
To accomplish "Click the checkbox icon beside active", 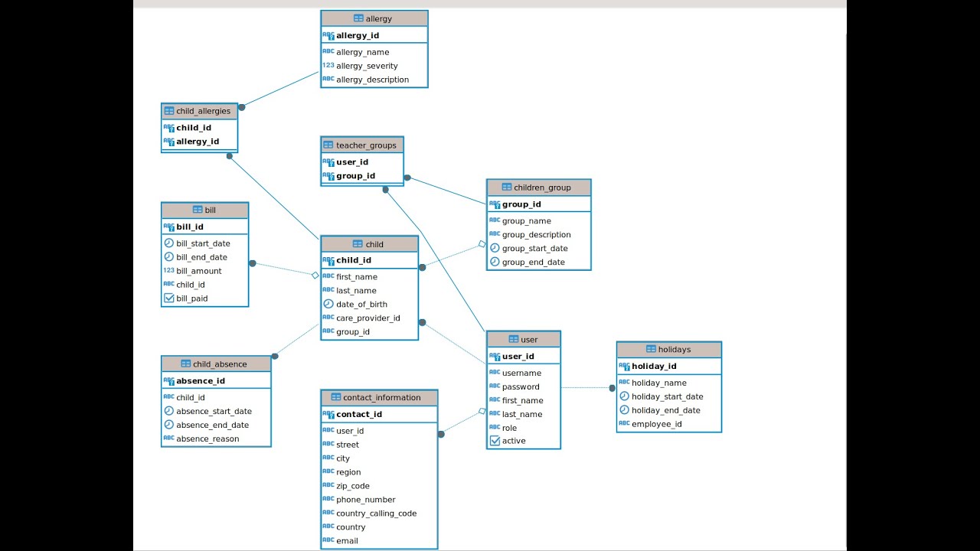I will click(495, 441).
